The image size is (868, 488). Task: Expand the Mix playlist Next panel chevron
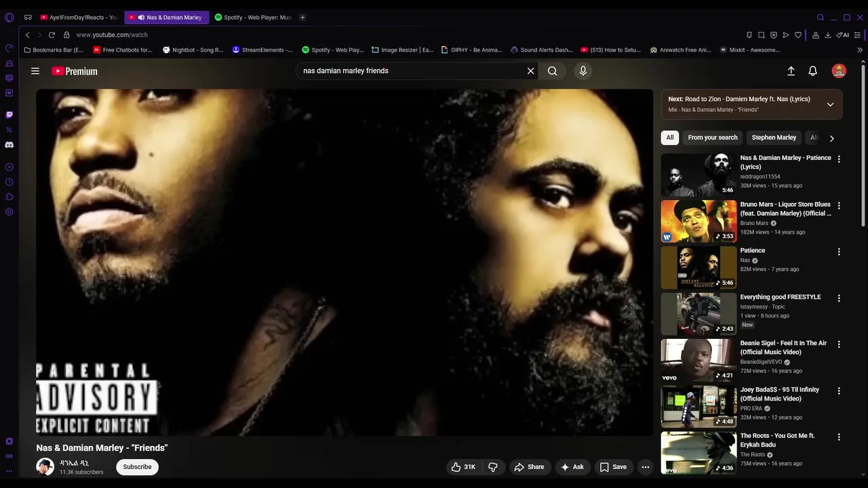(x=830, y=104)
